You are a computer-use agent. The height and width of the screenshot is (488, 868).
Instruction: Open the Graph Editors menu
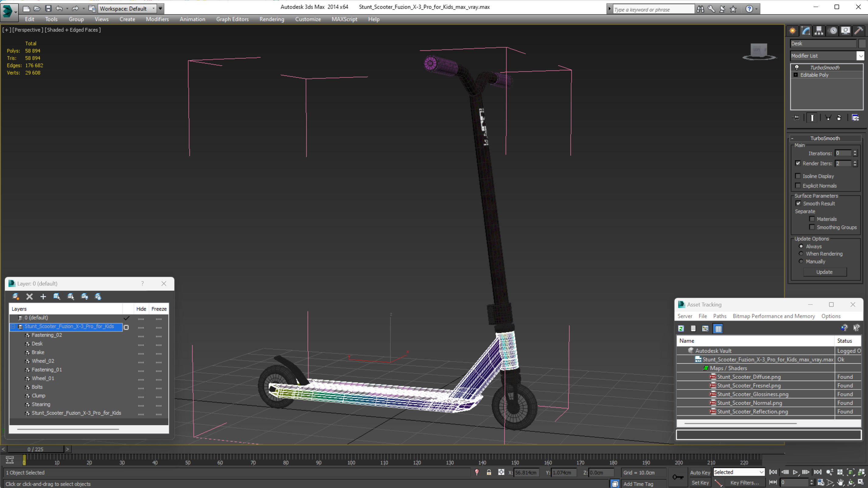pos(232,19)
